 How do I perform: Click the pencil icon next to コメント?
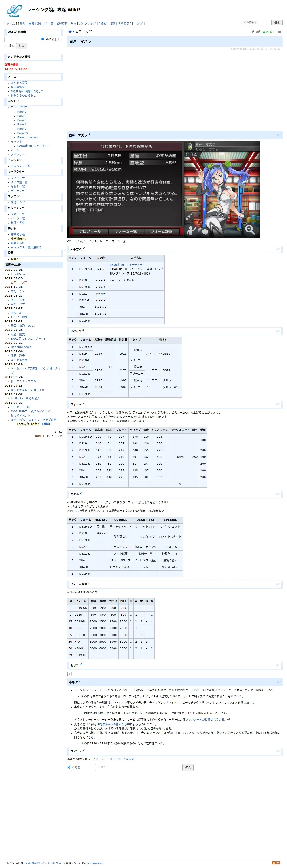84,750
